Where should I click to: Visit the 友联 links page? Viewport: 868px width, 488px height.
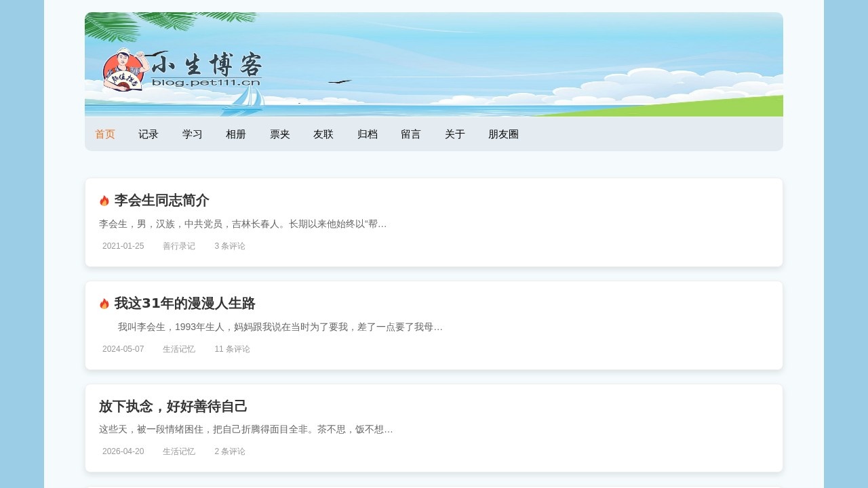point(323,134)
